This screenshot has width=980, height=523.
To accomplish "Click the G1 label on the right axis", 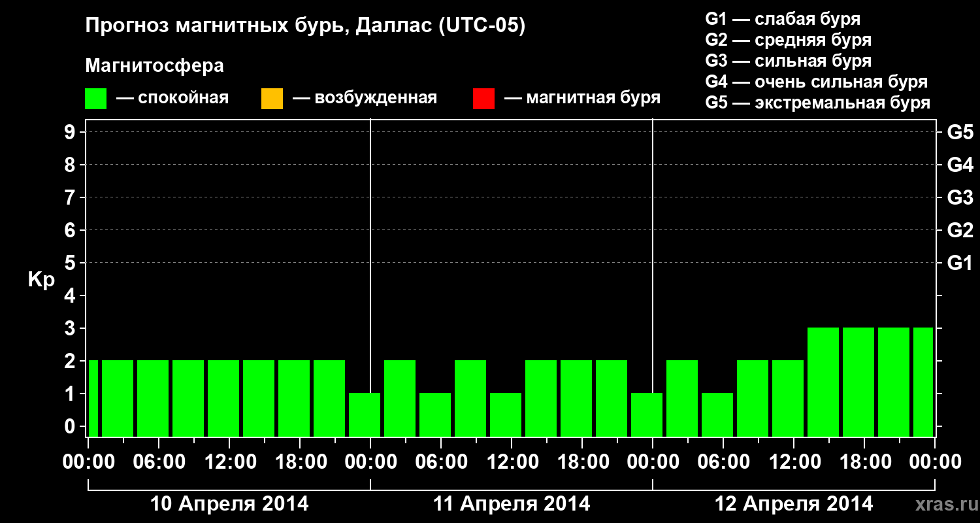I will point(960,263).
